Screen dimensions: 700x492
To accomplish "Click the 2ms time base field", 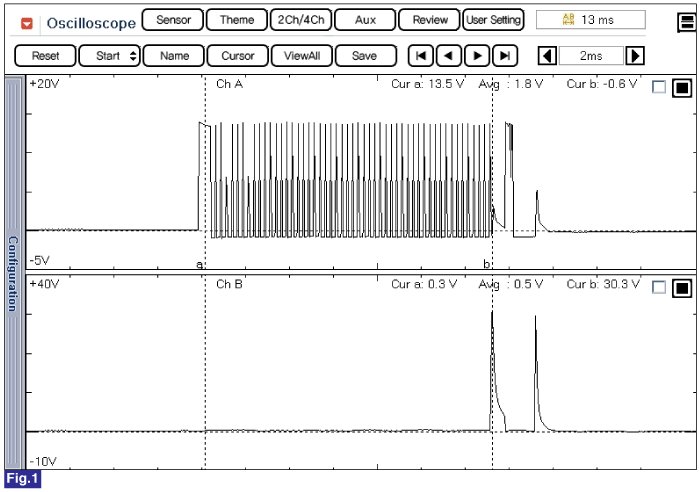I will [590, 56].
